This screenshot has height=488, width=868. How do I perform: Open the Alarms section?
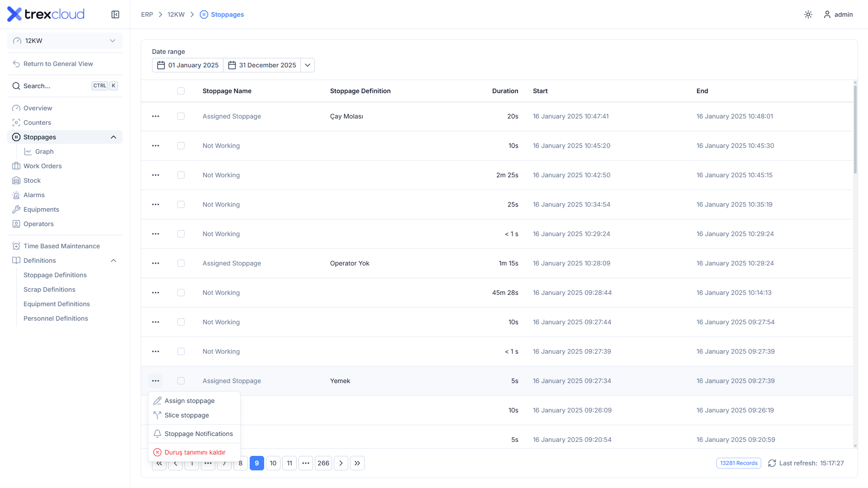[x=65, y=195]
